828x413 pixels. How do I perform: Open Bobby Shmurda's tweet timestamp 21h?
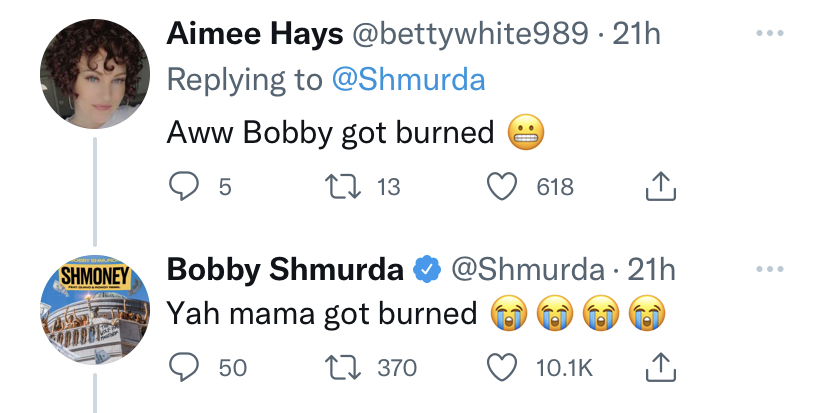(x=651, y=269)
